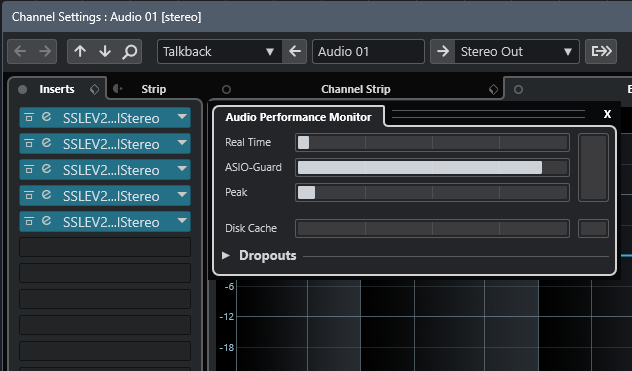Click the Disk Cache label

pyautogui.click(x=251, y=228)
